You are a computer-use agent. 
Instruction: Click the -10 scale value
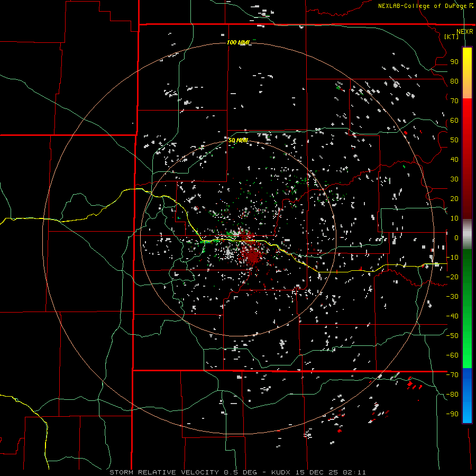coord(452,258)
